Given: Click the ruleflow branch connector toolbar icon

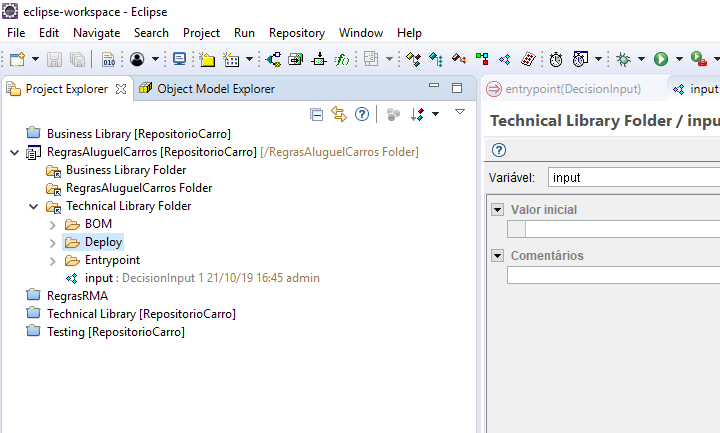Looking at the screenshot, I should [x=274, y=59].
